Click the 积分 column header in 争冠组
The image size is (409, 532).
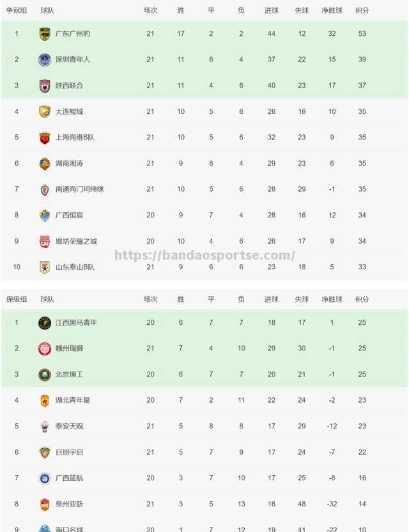362,10
